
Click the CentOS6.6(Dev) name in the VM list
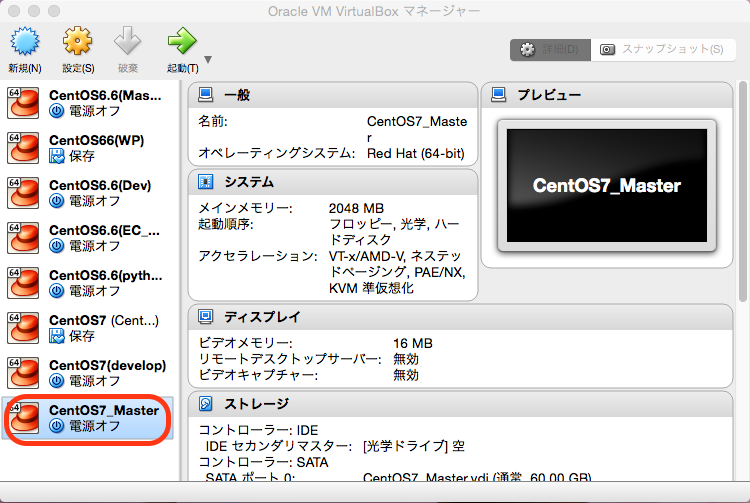100,186
